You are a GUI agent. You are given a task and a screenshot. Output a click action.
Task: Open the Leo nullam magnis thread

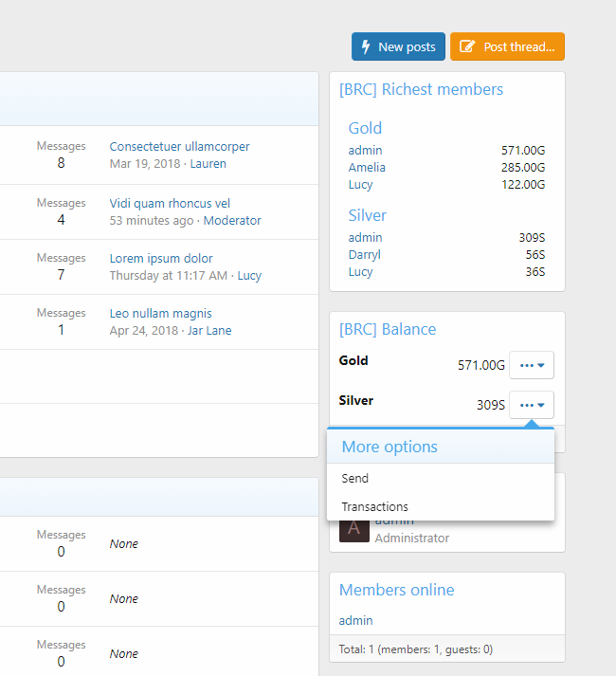pyautogui.click(x=160, y=314)
